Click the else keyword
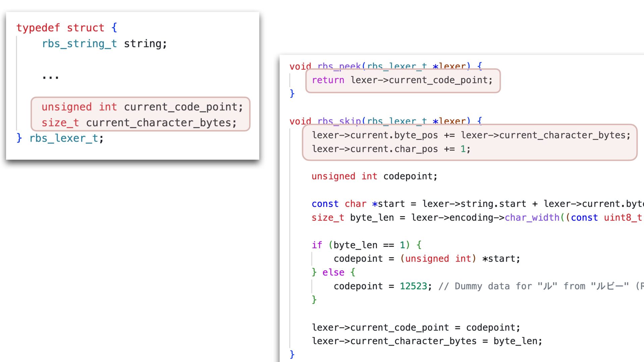644x362 pixels. pos(333,273)
